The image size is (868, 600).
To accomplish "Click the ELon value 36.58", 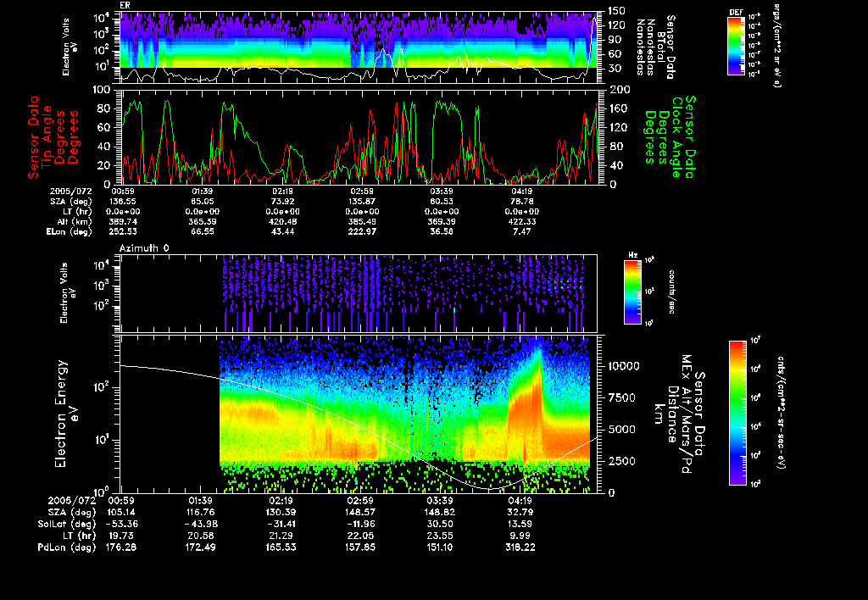I will click(442, 232).
